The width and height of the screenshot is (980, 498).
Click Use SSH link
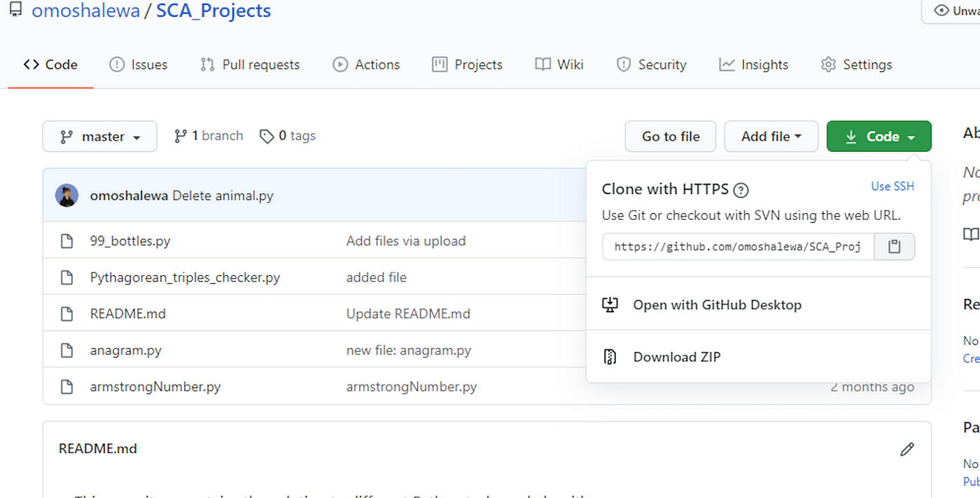[892, 186]
